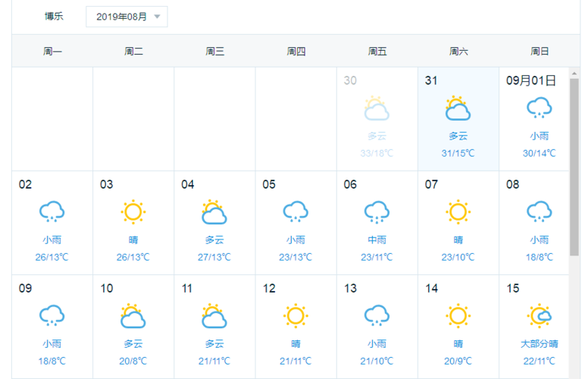Click the 博乐 city label
This screenshot has width=588, height=379.
pyautogui.click(x=54, y=16)
